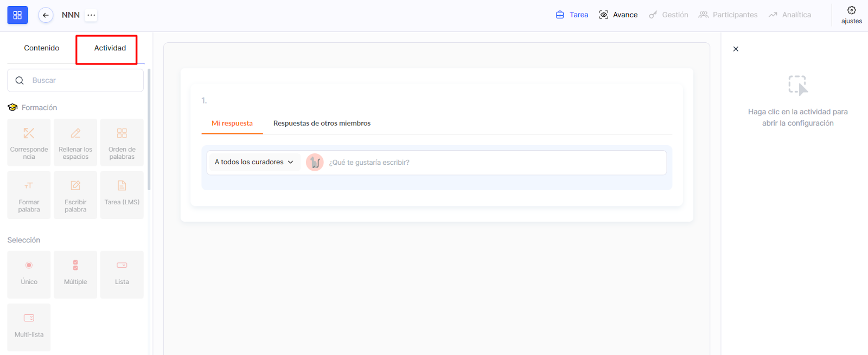Open the Avance preview view
The height and width of the screenshot is (355, 868).
click(x=618, y=15)
